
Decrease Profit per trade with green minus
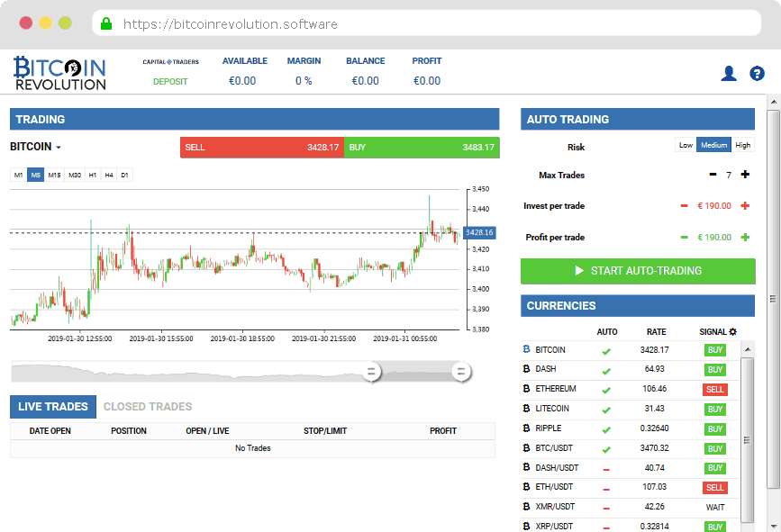[685, 238]
